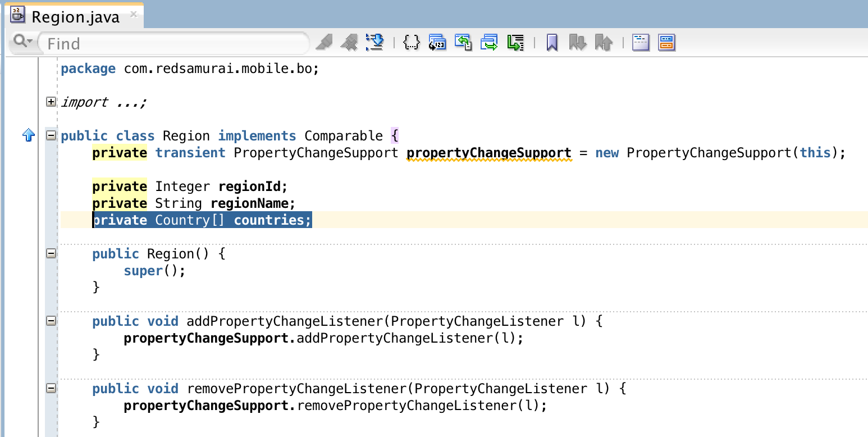
Task: Click the highlighted opening brace after Comparable
Action: [395, 136]
